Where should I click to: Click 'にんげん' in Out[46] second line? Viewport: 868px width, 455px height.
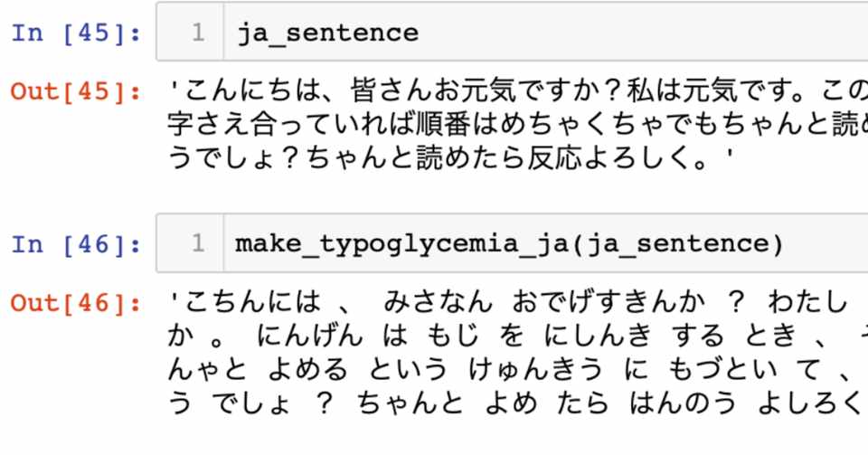[x=310, y=337]
